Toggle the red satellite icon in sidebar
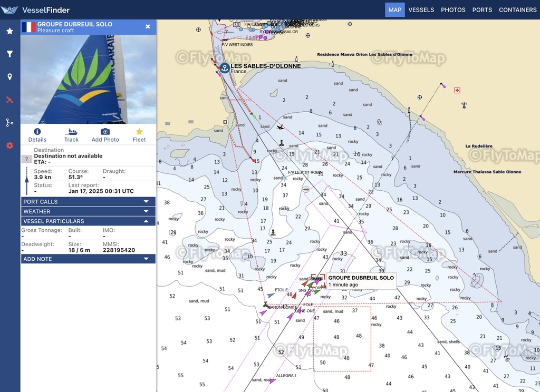The width and height of the screenshot is (540, 392). [x=9, y=100]
